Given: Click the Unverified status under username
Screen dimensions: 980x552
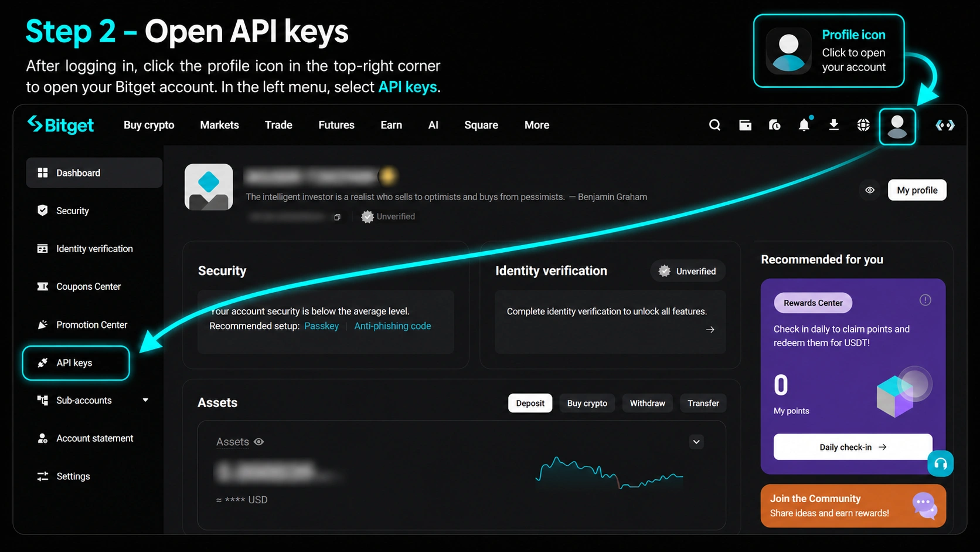Looking at the screenshot, I should [x=388, y=216].
